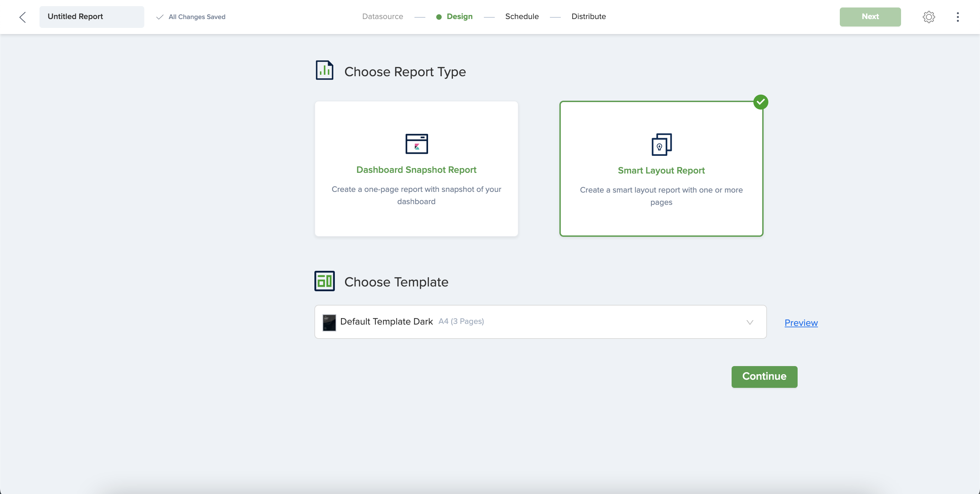Open the Distribute step
The width and height of the screenshot is (980, 494).
[x=589, y=17]
